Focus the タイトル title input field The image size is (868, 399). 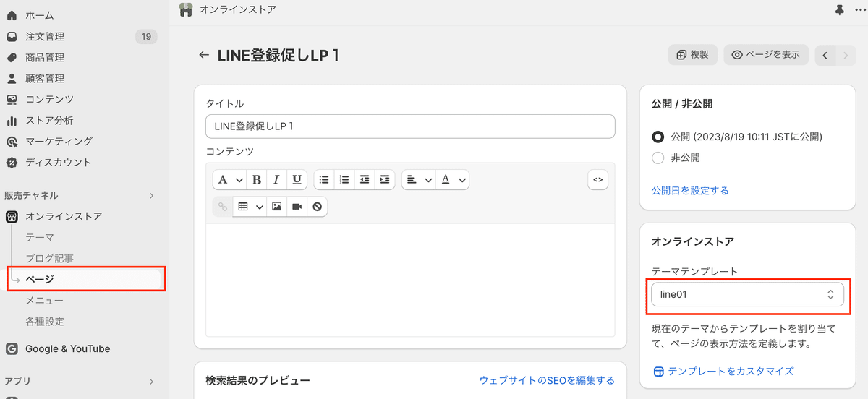click(410, 126)
